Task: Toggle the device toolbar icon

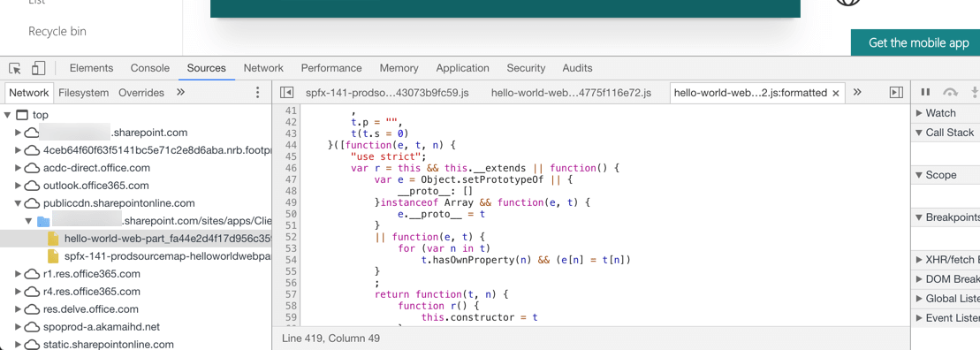Action: pos(39,68)
